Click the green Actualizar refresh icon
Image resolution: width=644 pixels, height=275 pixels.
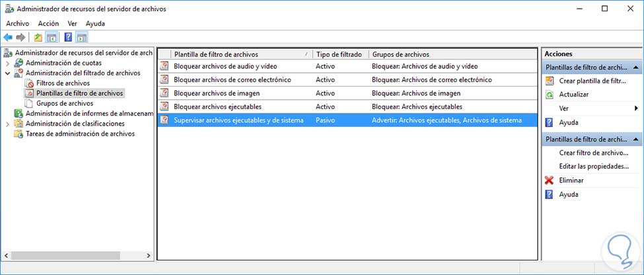pyautogui.click(x=550, y=95)
